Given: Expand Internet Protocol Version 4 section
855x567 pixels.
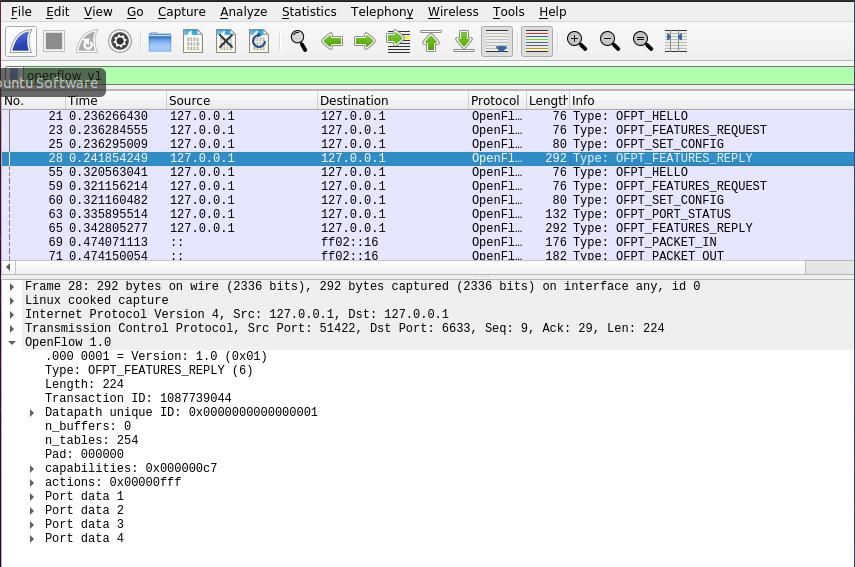Looking at the screenshot, I should click(12, 314).
